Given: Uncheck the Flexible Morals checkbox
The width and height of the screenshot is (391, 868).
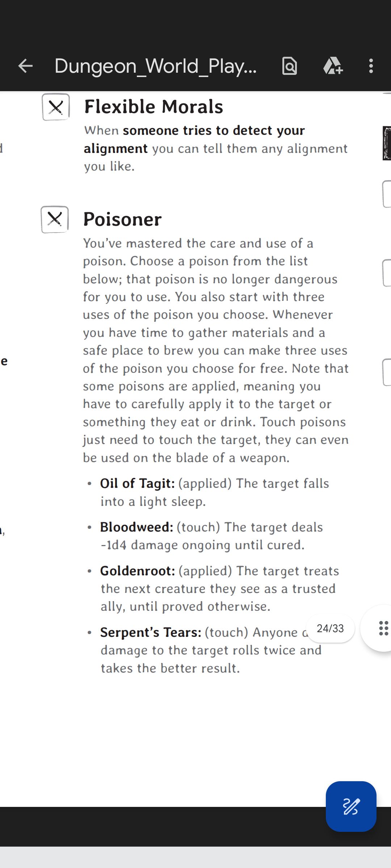Looking at the screenshot, I should click(x=56, y=107).
